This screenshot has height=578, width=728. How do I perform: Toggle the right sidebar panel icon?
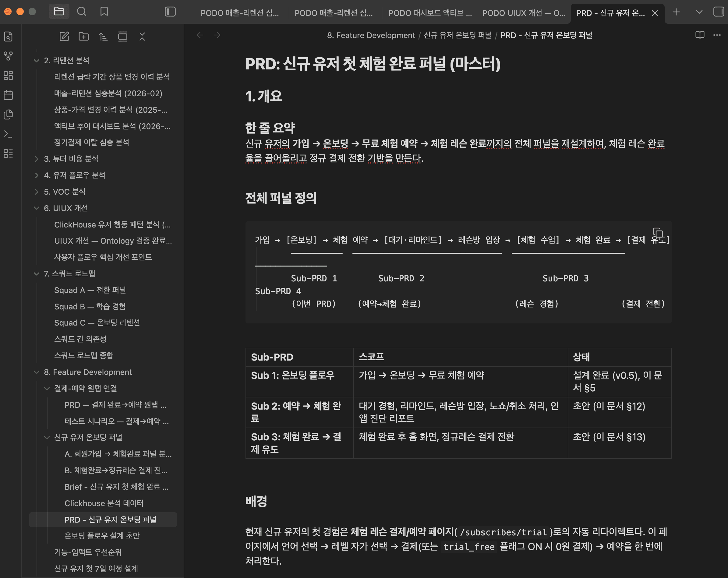pos(719,12)
